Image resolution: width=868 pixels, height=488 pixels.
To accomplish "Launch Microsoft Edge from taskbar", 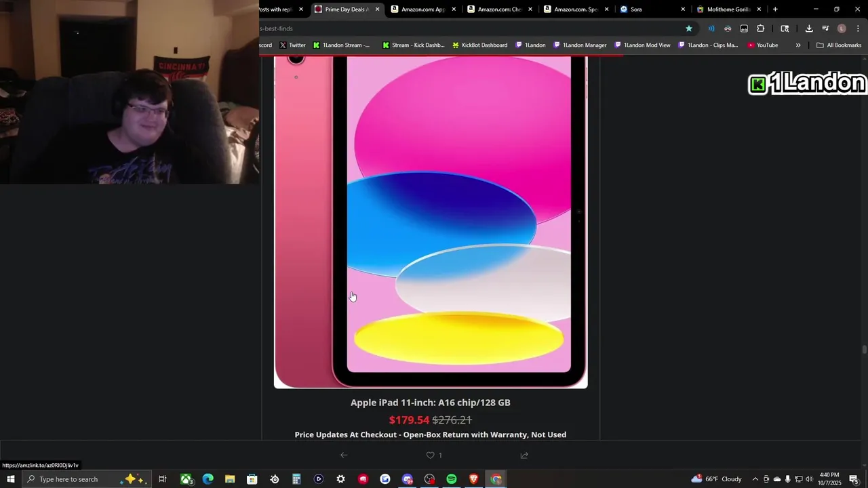I will pos(208,479).
